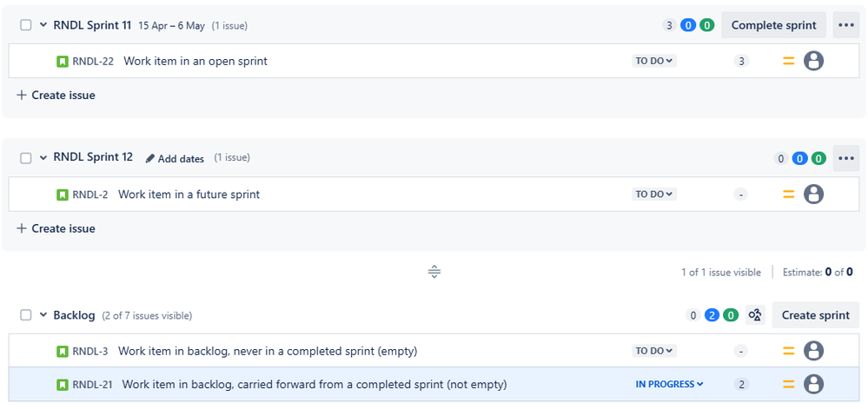Open assignee avatar for RNDL-21
Image resolution: width=868 pixels, height=409 pixels.
coord(813,384)
